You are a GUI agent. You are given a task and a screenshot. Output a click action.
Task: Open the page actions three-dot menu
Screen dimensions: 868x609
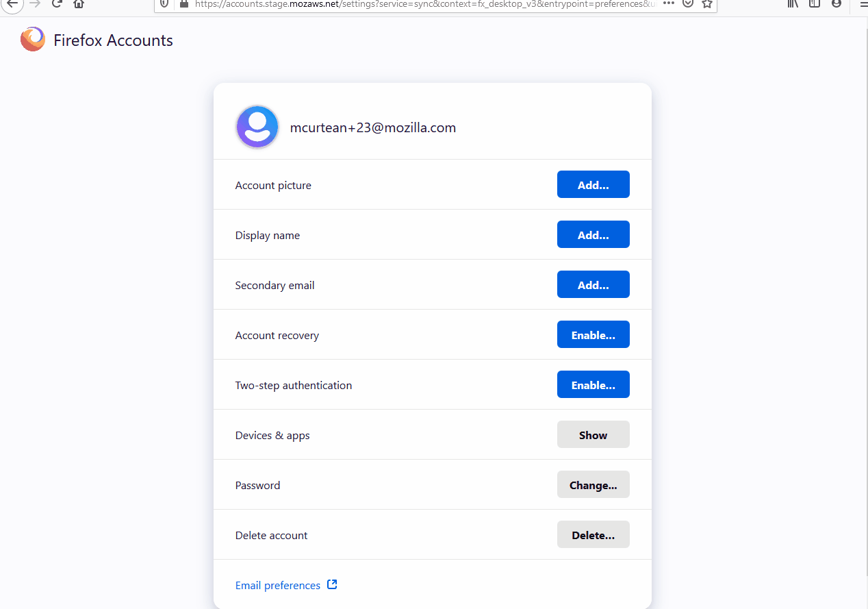click(x=669, y=3)
